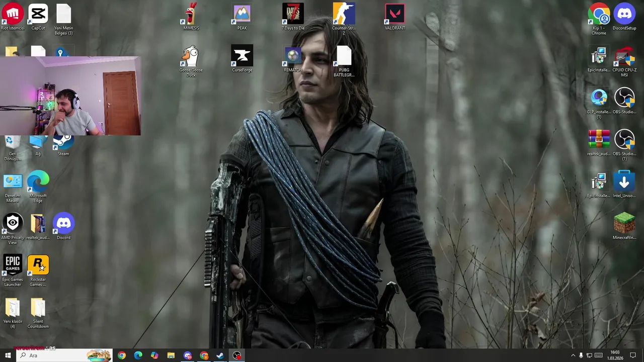Select EpicInstaller icon beside CPUID CPU-Z
This screenshot has width=644, height=362.
599,59
